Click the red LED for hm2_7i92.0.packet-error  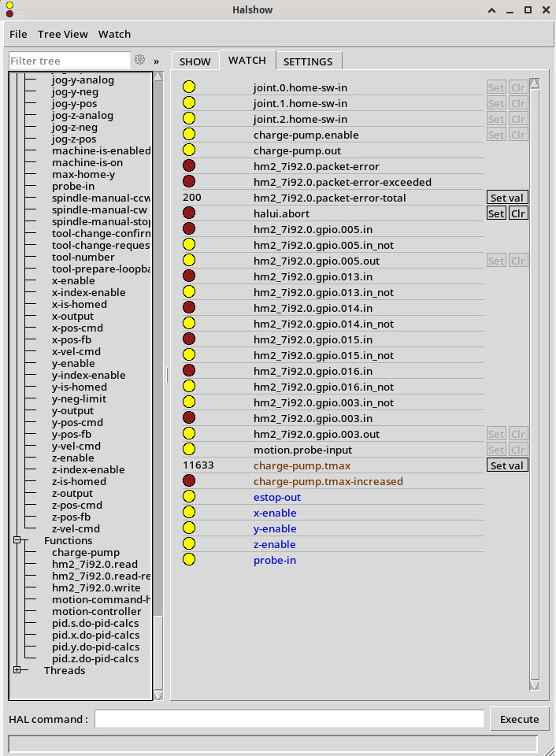point(189,166)
